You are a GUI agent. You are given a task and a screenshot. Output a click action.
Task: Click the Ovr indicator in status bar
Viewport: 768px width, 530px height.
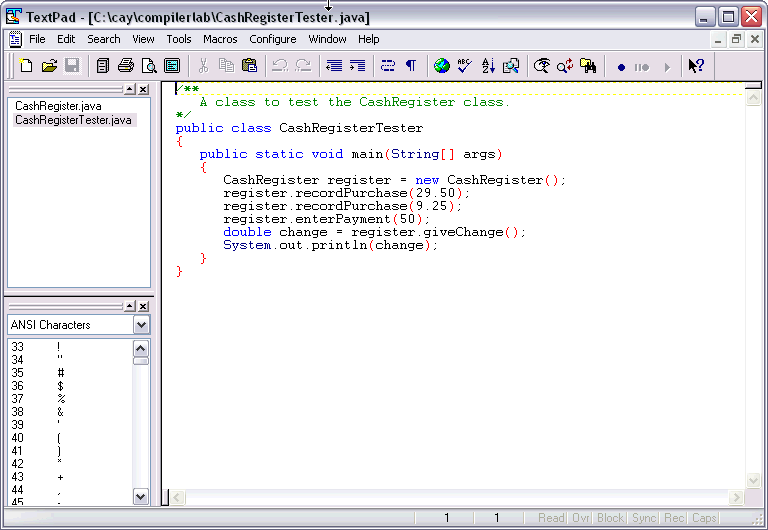(x=581, y=518)
